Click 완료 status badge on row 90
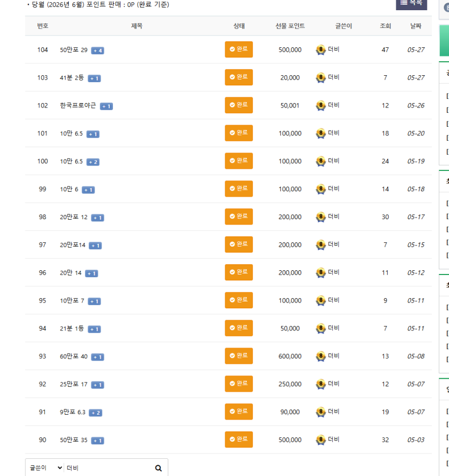The image size is (449, 476). (x=239, y=439)
